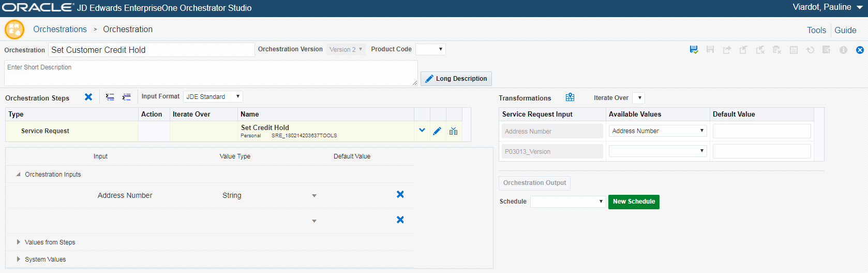Click the About info icon
The width and height of the screenshot is (868, 273).
click(x=843, y=50)
